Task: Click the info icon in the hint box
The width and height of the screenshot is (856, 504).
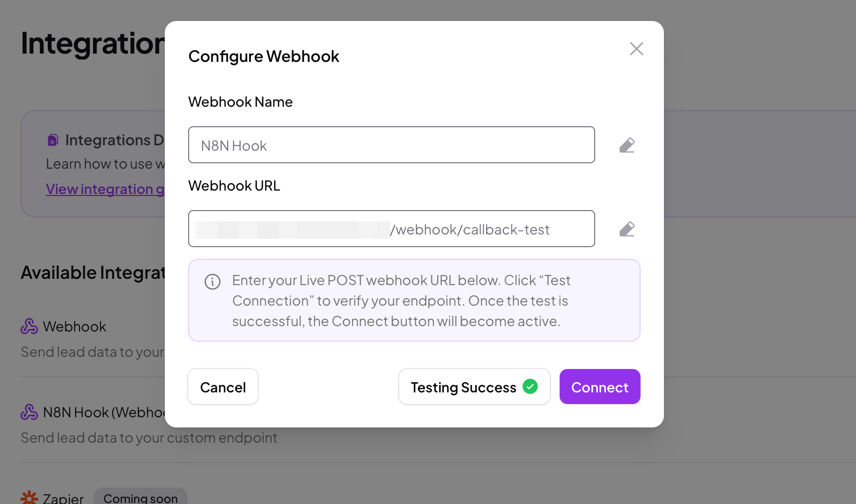Action: coord(213,282)
